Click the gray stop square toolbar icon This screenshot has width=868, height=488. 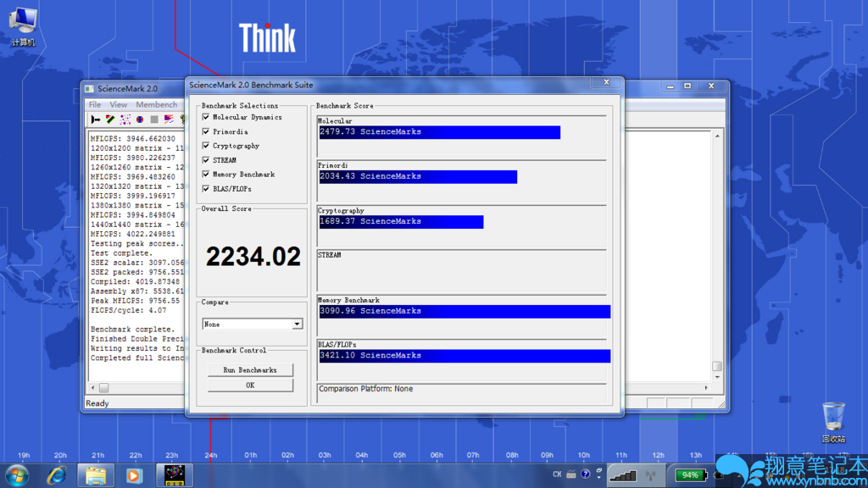point(154,119)
